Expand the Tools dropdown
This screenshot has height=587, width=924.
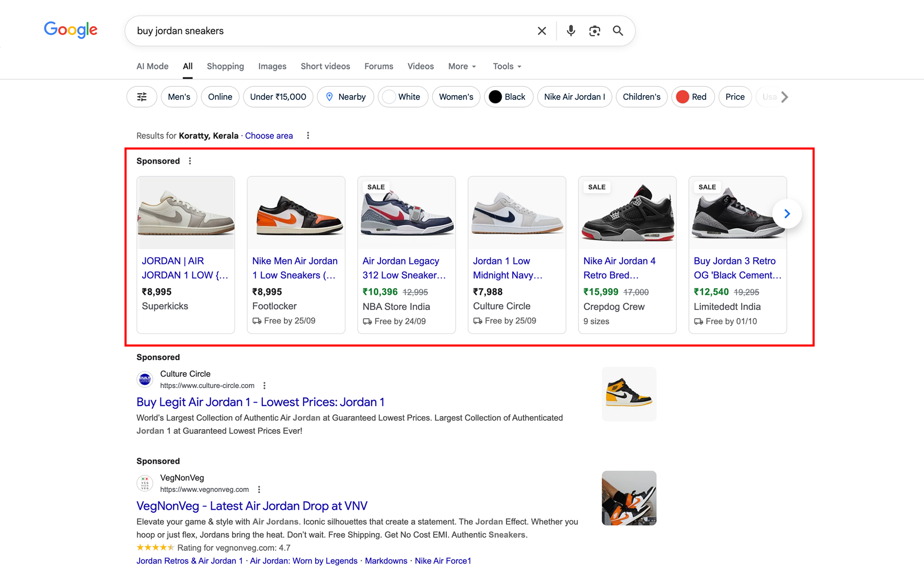[507, 66]
